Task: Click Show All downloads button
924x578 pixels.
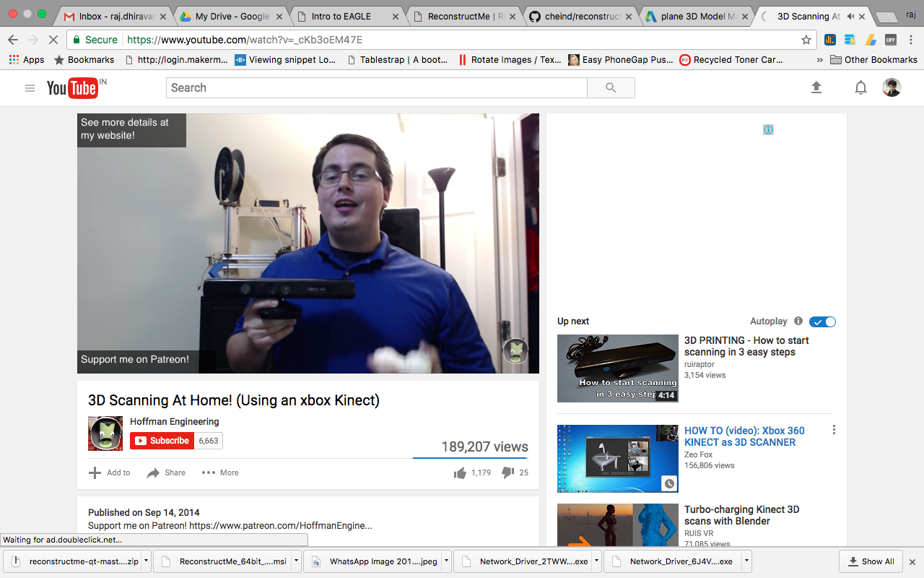Action: [871, 561]
